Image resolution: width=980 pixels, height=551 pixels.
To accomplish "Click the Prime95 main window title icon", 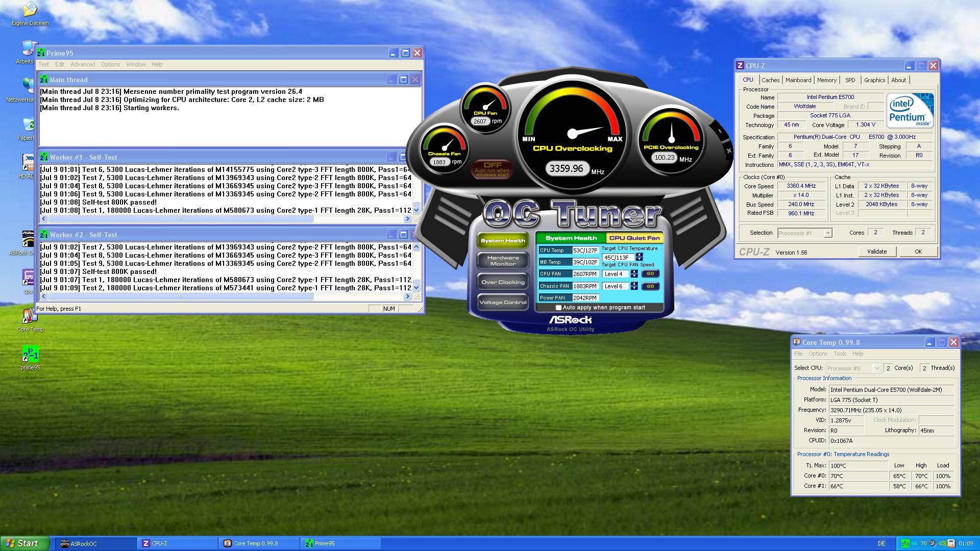I will (x=41, y=53).
